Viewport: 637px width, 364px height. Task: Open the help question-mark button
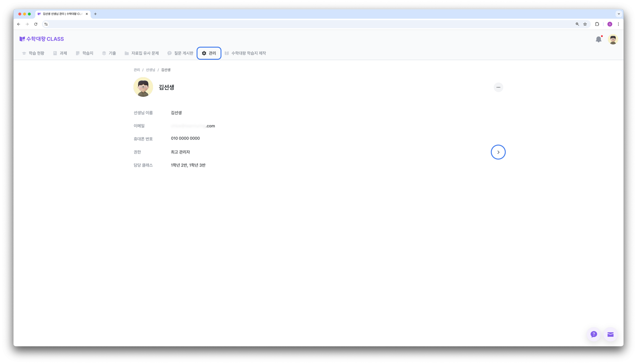(x=594, y=334)
